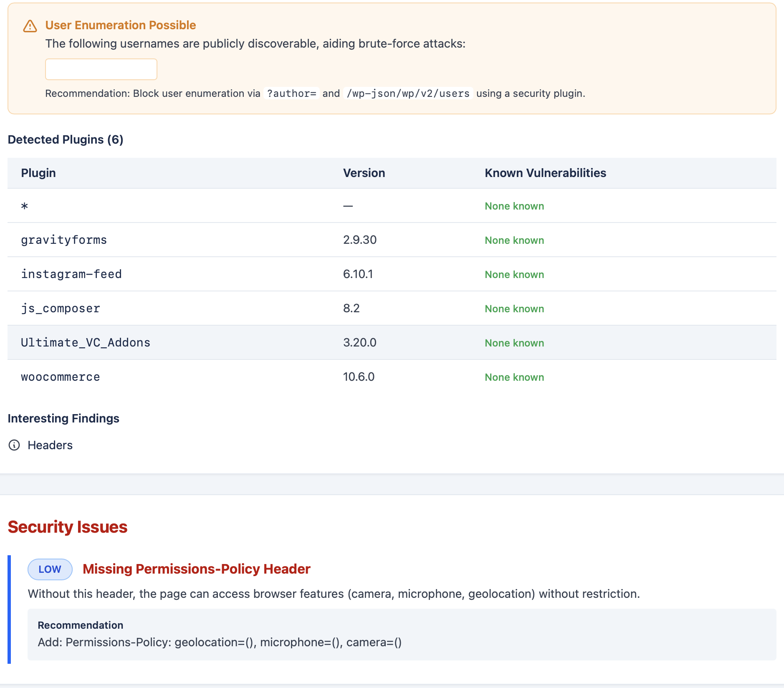Click None known in the instagram-feed row

click(x=514, y=275)
